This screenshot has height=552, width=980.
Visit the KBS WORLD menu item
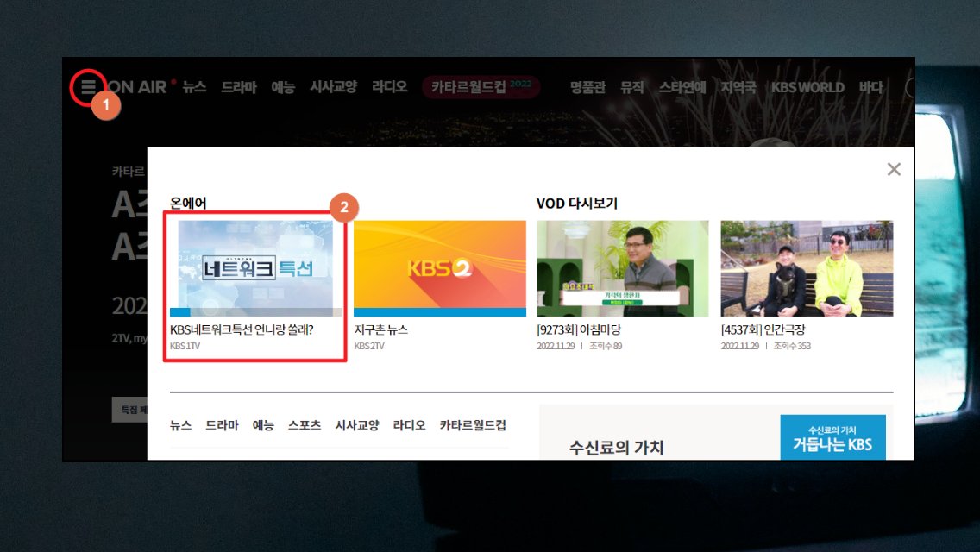click(x=807, y=87)
